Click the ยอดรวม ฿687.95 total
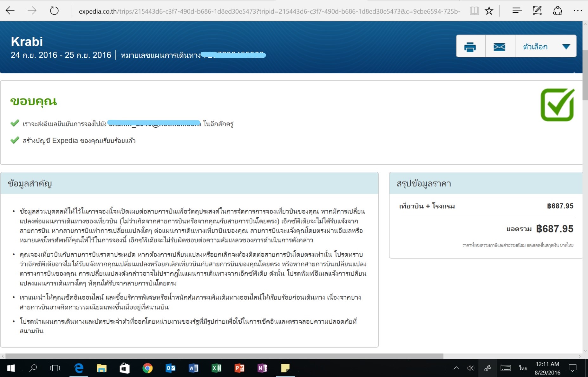Viewport: 588px width, 377px height. (x=540, y=229)
